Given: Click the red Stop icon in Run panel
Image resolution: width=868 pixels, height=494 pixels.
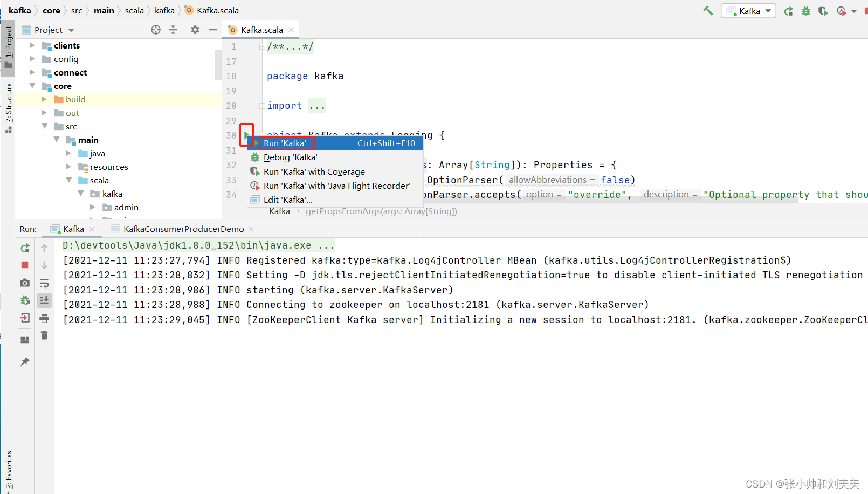Looking at the screenshot, I should tap(25, 265).
